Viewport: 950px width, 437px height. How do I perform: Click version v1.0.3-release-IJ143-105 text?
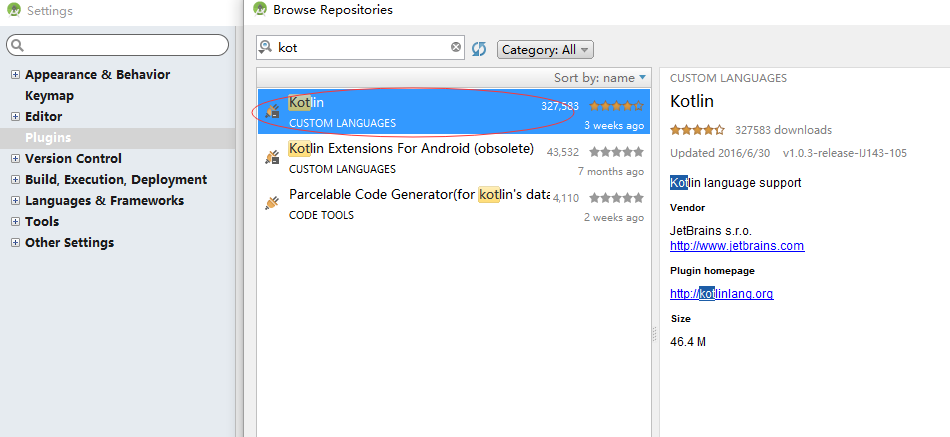coord(845,153)
